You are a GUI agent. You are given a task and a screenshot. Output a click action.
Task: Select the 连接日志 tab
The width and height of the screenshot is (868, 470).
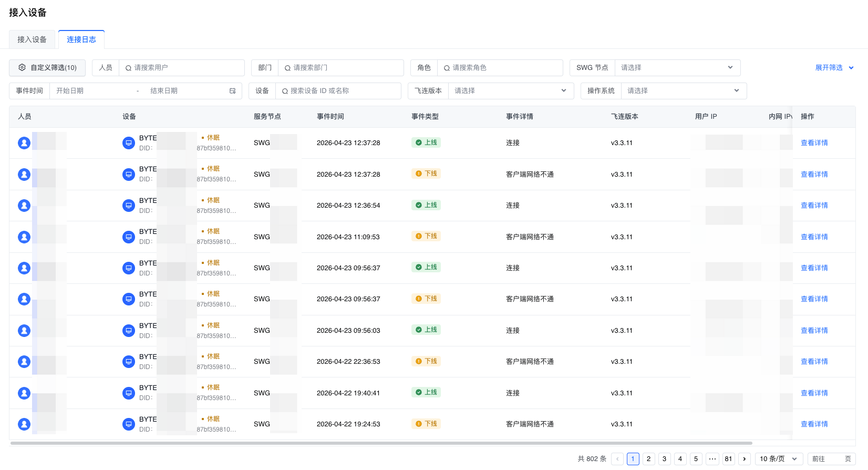point(81,39)
